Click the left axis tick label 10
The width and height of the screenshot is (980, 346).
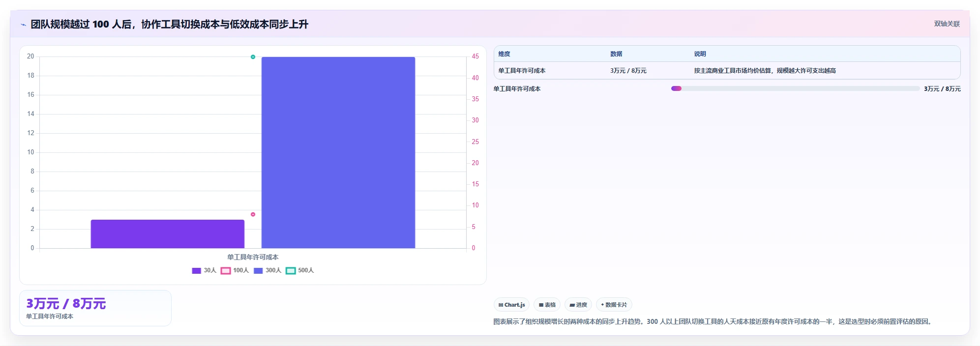point(30,152)
